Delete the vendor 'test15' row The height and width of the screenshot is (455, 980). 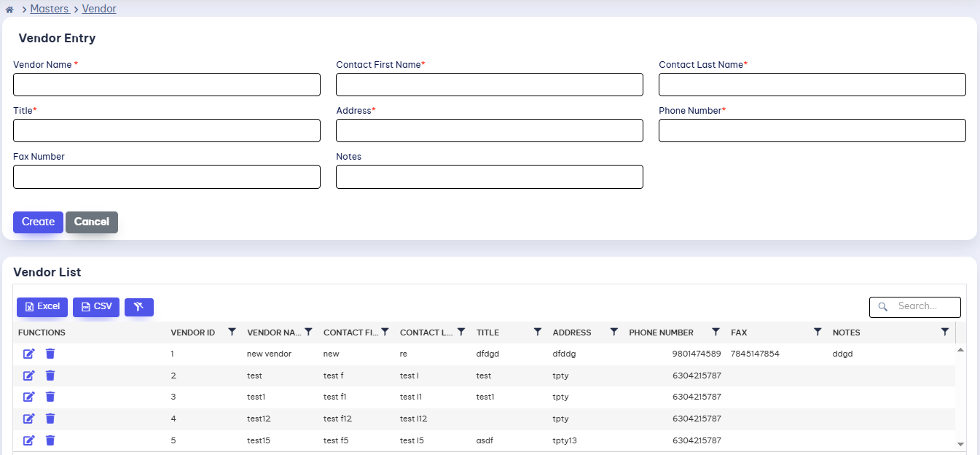tap(50, 440)
